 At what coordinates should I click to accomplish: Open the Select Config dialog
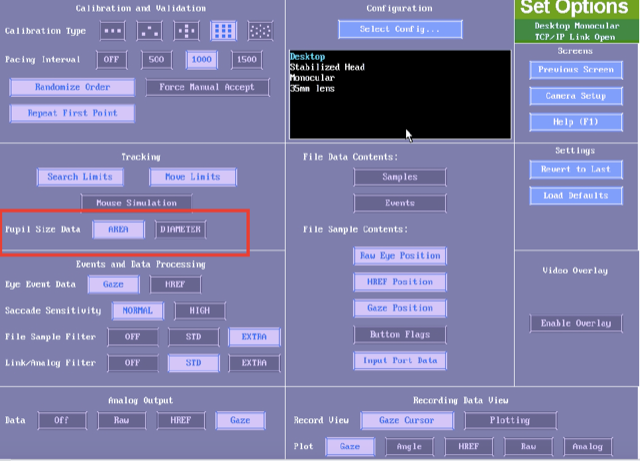[400, 29]
